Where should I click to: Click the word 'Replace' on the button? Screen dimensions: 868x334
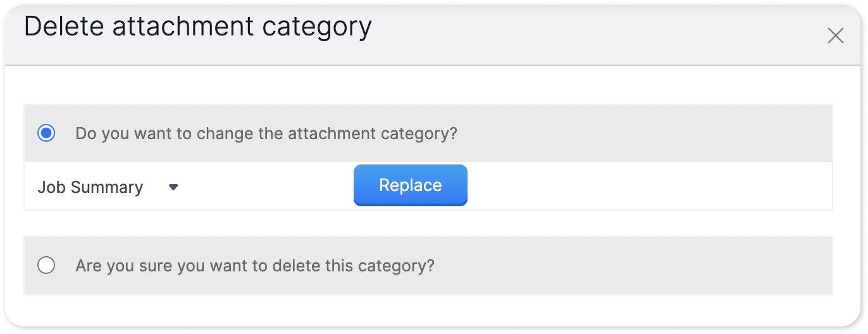click(410, 185)
